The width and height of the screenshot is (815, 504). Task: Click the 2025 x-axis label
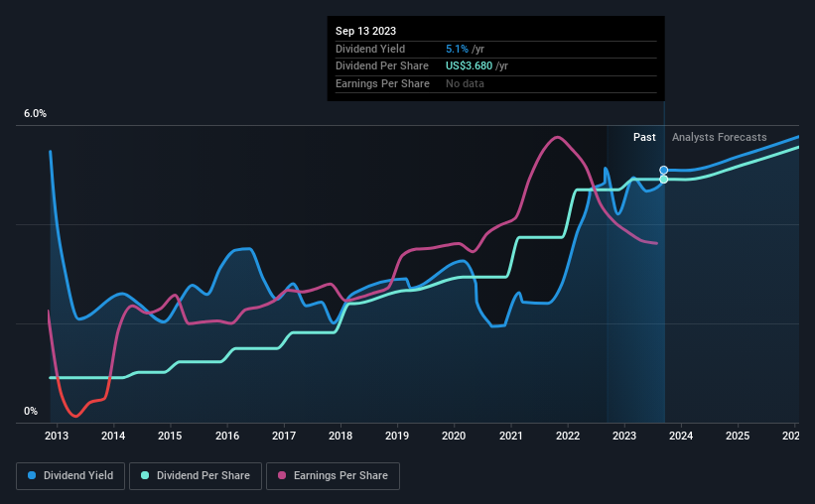pos(738,436)
